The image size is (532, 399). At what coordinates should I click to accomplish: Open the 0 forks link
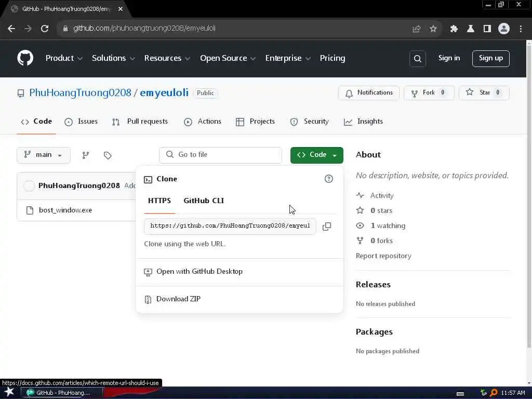[381, 241]
